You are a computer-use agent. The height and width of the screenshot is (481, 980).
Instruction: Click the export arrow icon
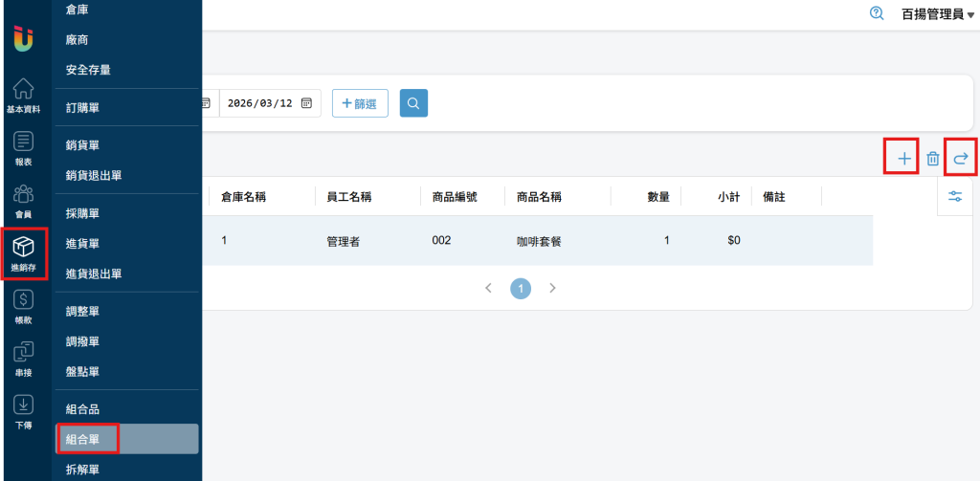[961, 158]
